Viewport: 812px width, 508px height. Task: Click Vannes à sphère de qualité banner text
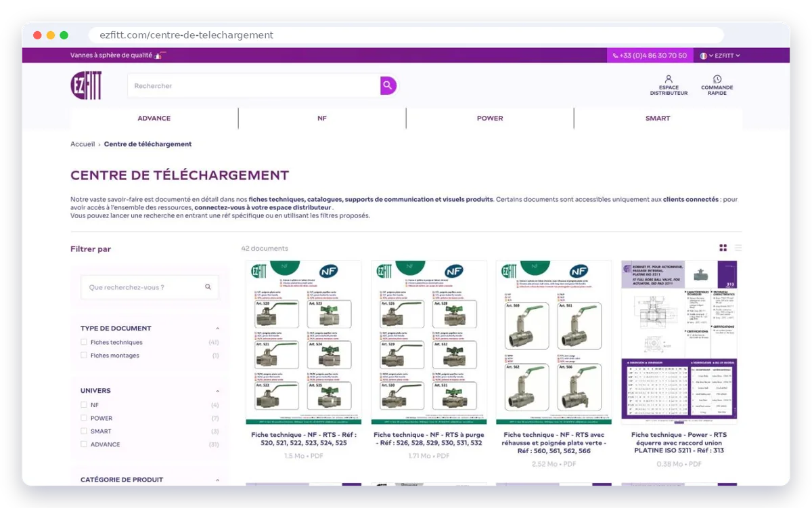click(x=112, y=56)
